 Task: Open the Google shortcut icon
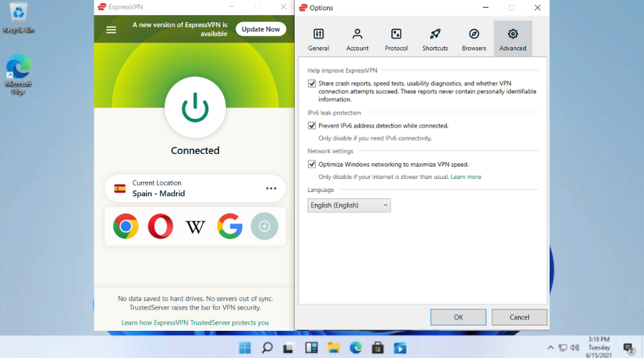tap(230, 226)
